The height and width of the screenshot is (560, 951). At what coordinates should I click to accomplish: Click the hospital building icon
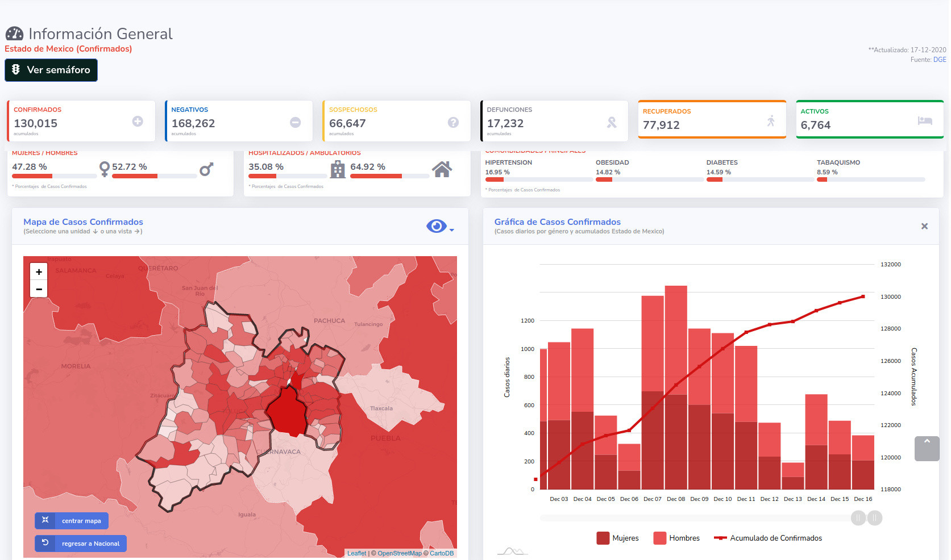(338, 169)
